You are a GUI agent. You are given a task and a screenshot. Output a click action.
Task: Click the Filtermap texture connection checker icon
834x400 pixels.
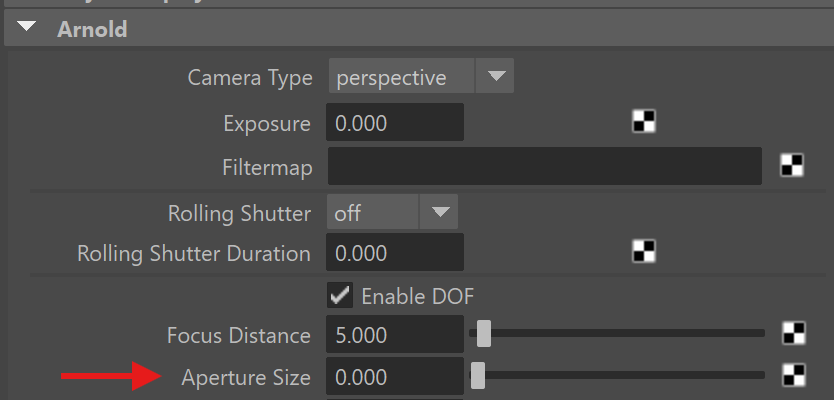(x=792, y=166)
